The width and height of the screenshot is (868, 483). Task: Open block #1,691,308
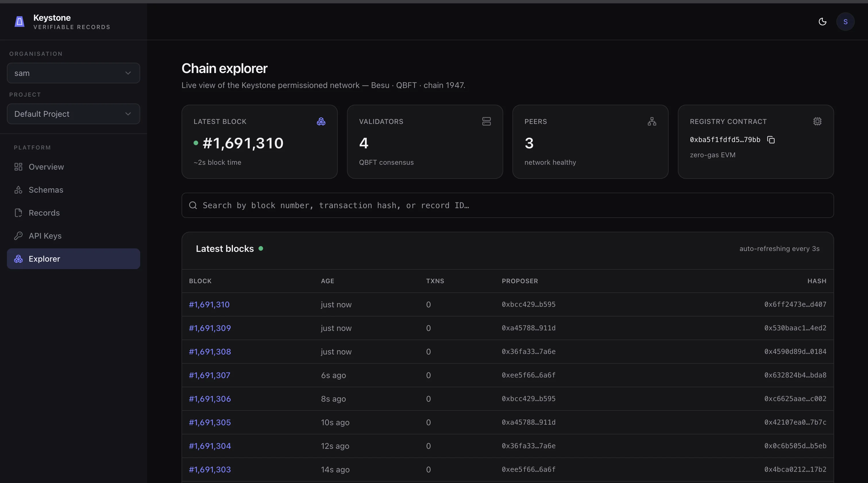pos(210,352)
